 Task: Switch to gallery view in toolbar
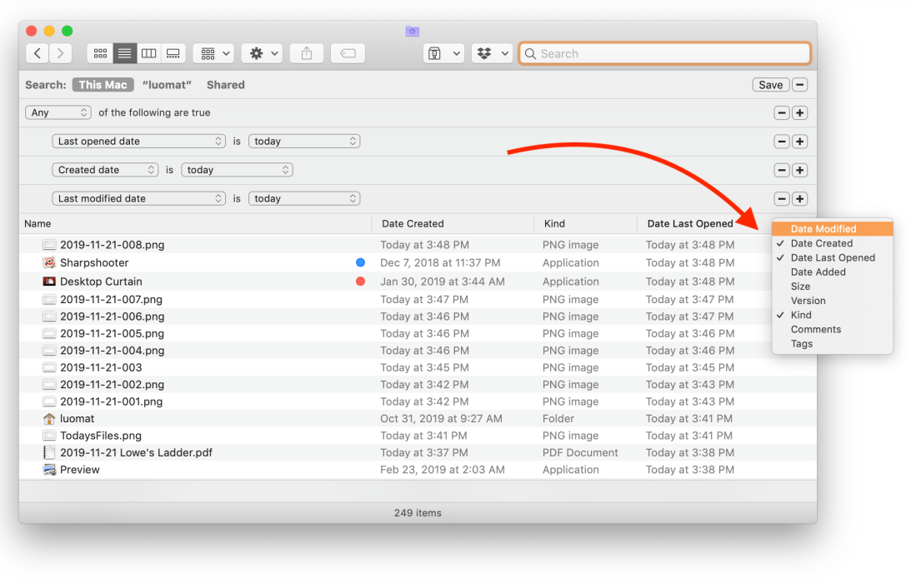tap(173, 53)
